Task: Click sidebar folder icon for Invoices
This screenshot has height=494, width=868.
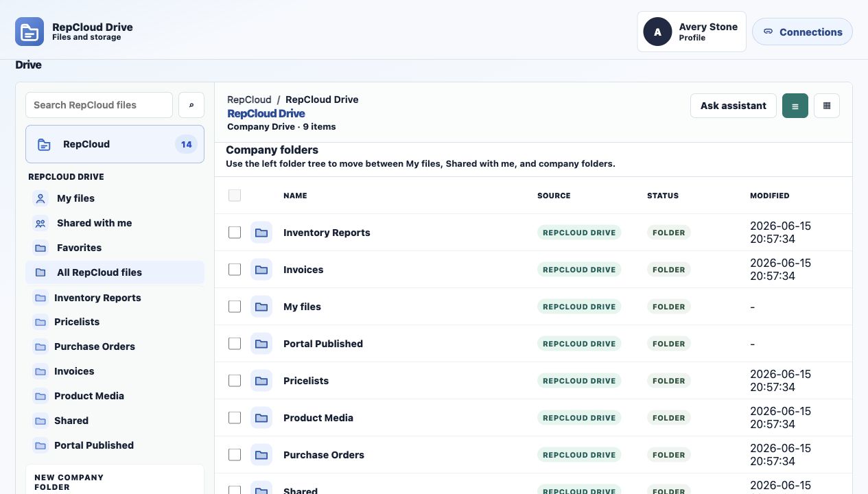Action: [x=40, y=371]
